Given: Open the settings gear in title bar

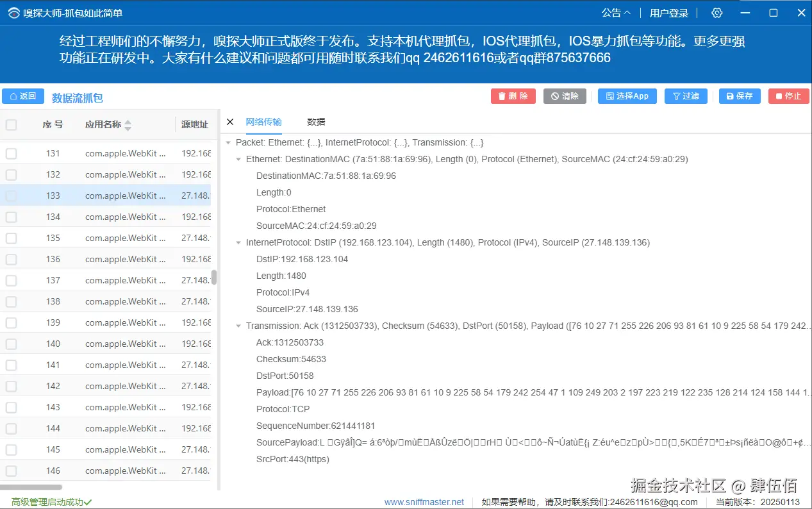Looking at the screenshot, I should click(x=716, y=12).
